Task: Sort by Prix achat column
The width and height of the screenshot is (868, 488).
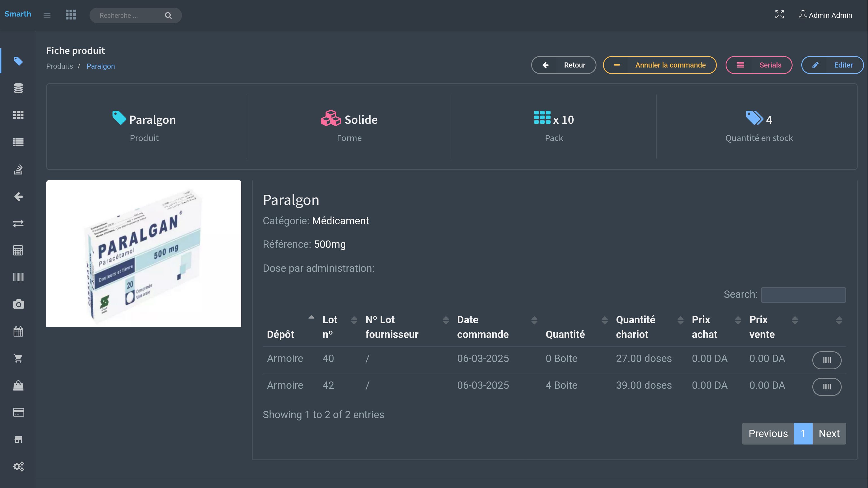Action: point(716,327)
